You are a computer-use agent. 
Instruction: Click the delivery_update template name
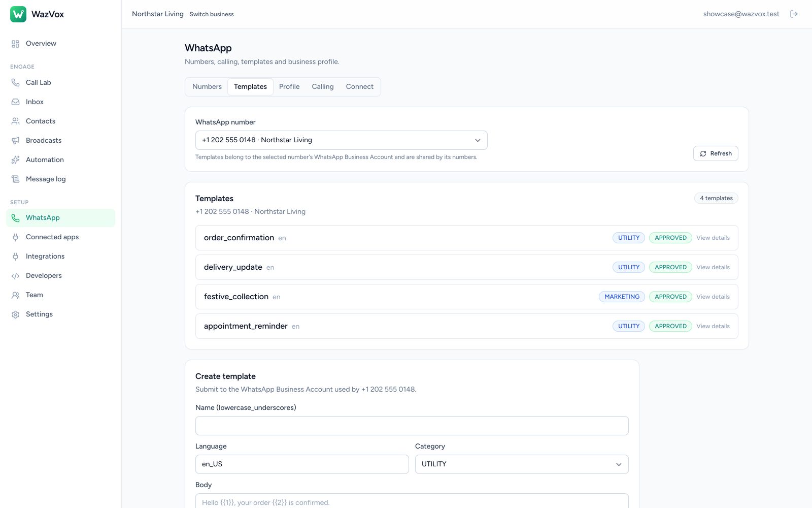(233, 267)
